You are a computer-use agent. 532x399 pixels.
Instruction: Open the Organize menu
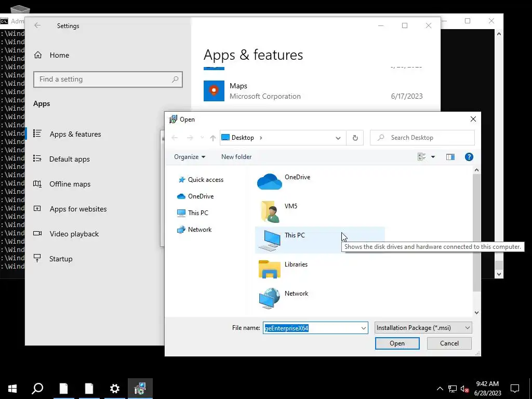point(190,157)
